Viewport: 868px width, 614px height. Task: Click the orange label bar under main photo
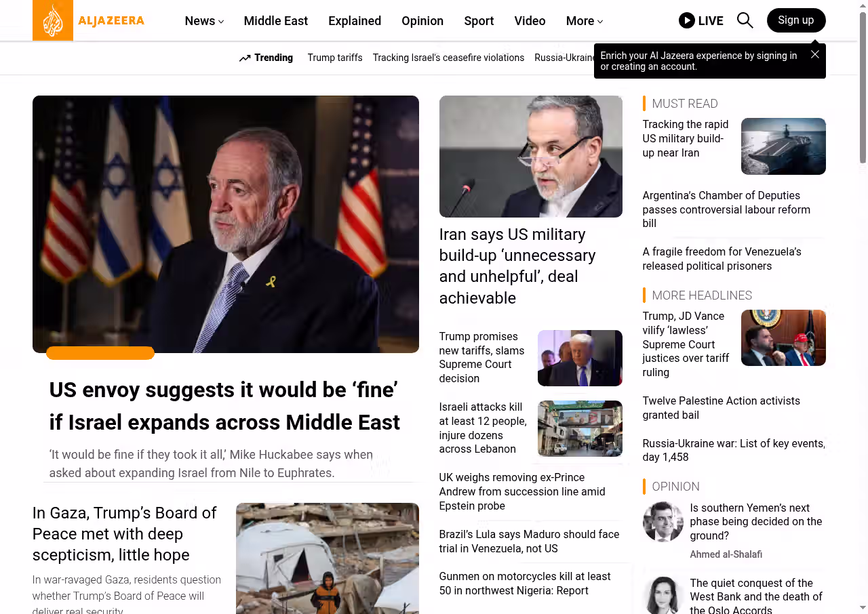click(100, 353)
